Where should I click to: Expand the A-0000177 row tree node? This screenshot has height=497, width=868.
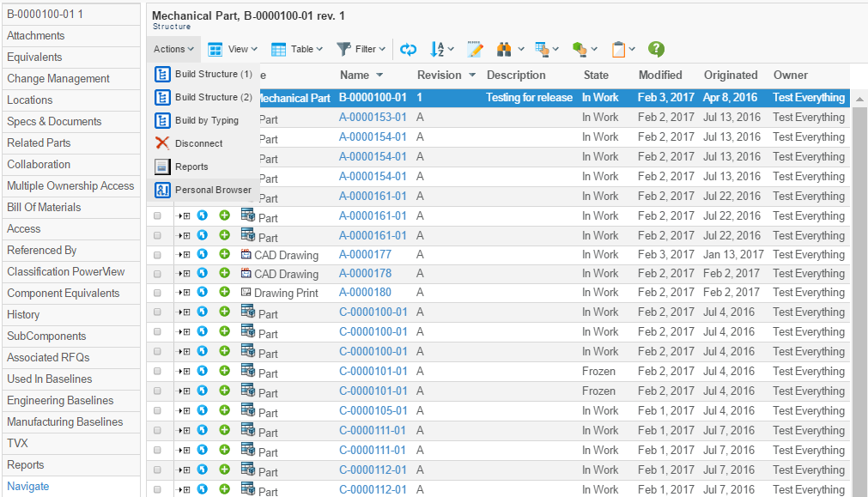184,254
